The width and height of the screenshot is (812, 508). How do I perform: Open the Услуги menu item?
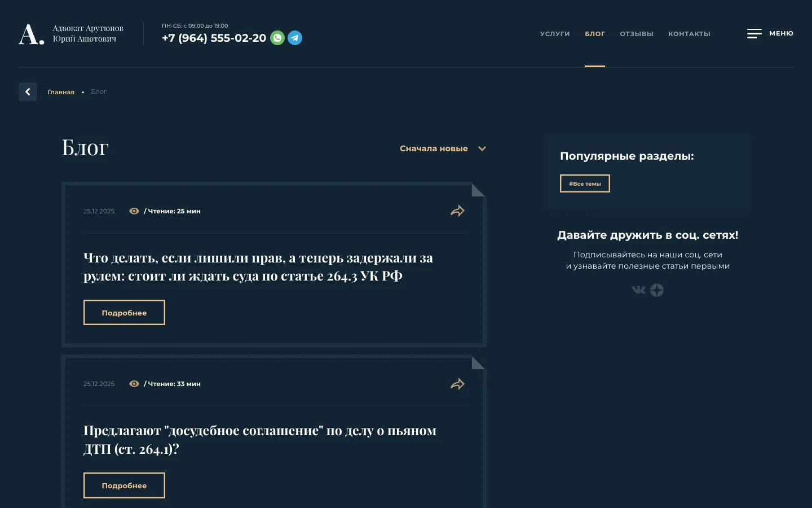tap(555, 34)
